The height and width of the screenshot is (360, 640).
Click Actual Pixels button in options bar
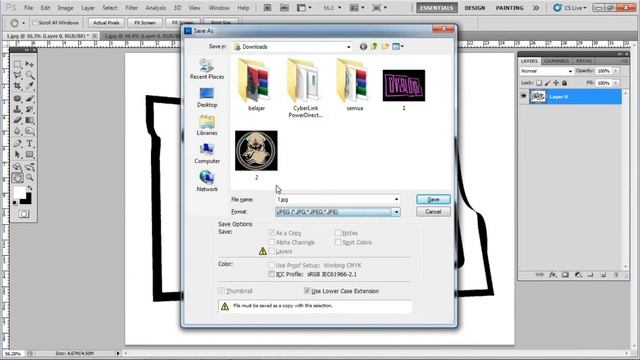(106, 23)
